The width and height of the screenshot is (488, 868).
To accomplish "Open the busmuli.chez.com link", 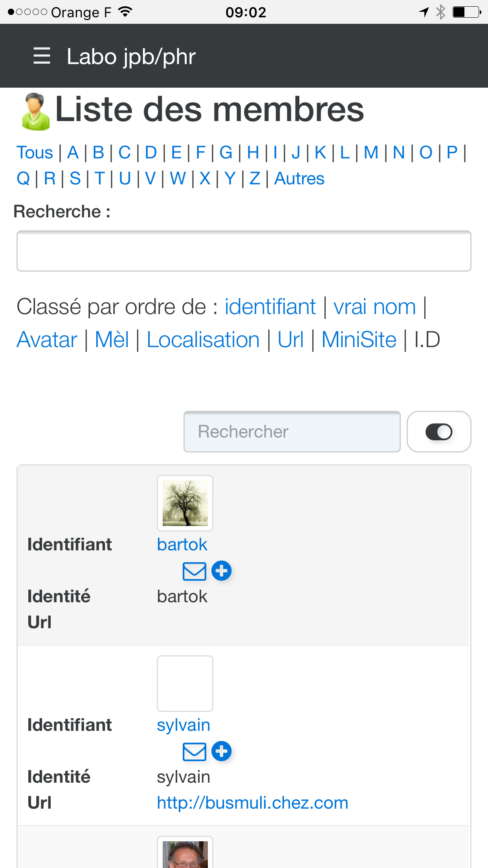I will (x=253, y=803).
